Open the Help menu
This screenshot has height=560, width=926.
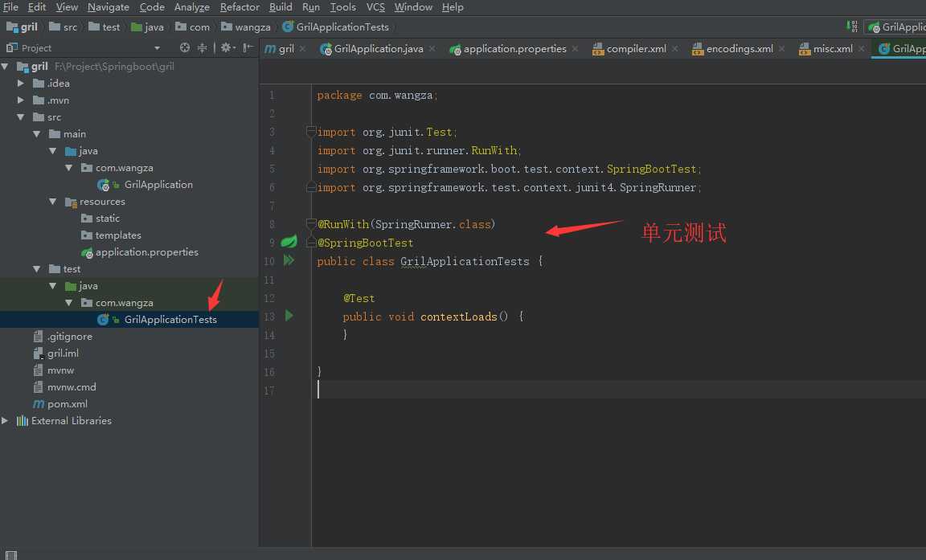(453, 7)
